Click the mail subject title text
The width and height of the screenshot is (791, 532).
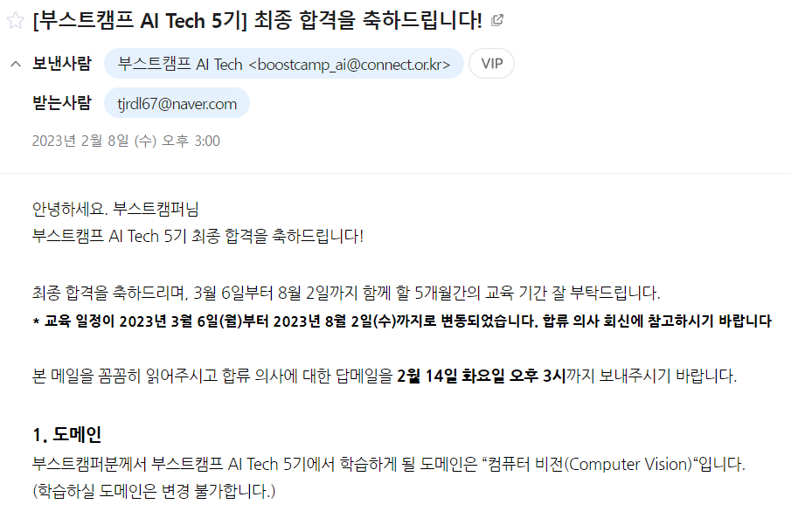[257, 21]
